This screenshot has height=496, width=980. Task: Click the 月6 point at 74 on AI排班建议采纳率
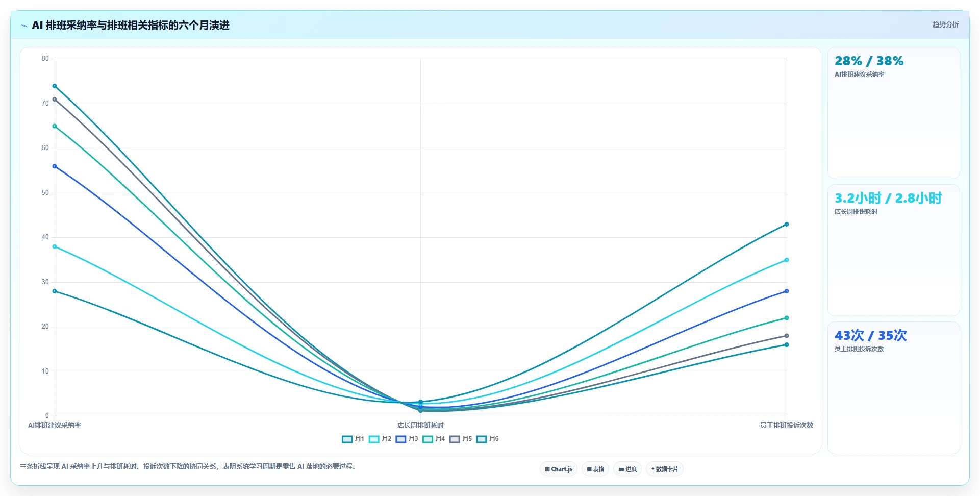coord(55,86)
